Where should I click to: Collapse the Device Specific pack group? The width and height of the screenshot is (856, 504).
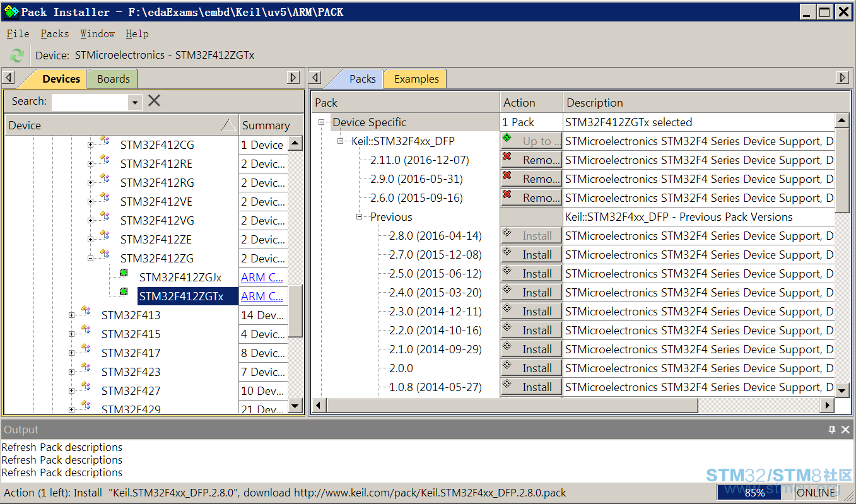(321, 122)
